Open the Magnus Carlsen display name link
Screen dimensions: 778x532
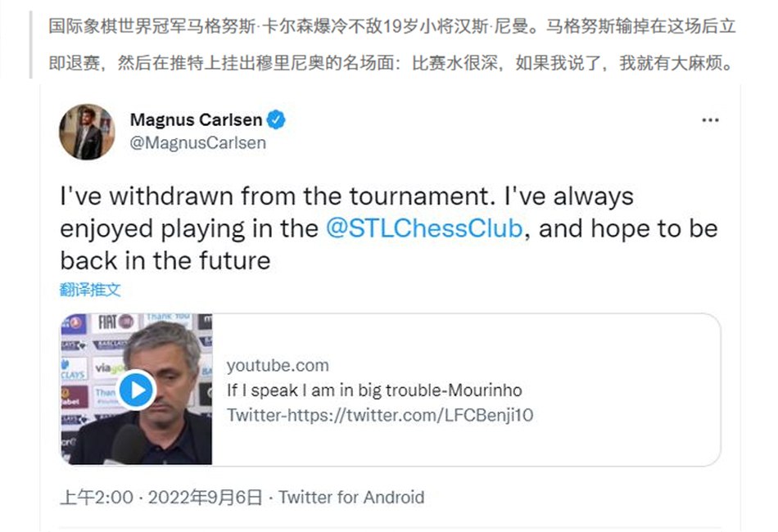(x=196, y=119)
